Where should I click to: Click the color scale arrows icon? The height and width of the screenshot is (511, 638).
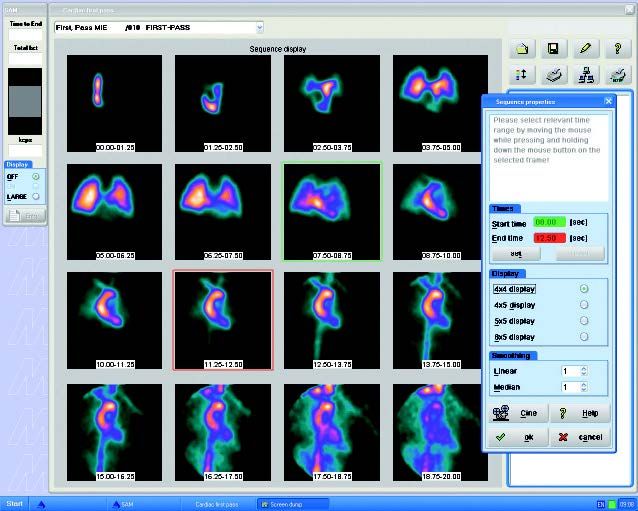coord(523,74)
